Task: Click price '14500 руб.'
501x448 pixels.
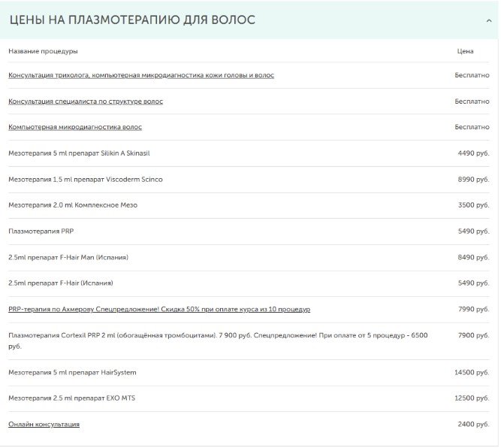Action: pyautogui.click(x=472, y=373)
